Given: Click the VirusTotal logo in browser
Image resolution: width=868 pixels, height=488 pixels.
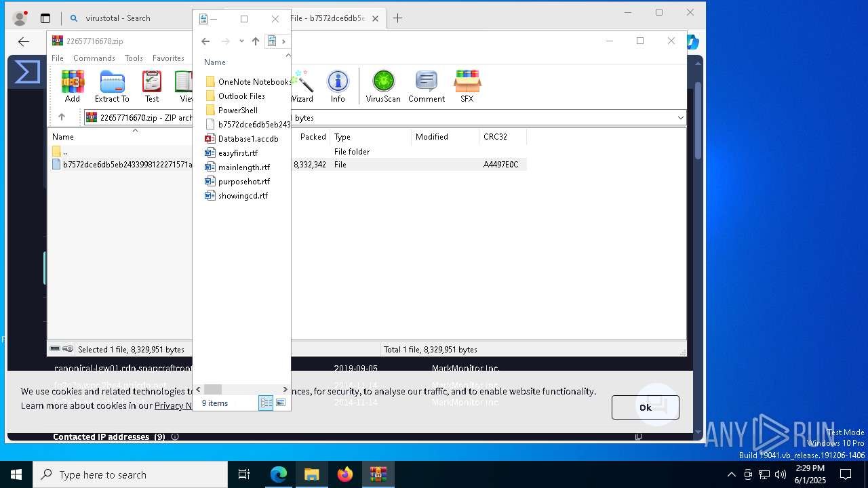Looking at the screenshot, I should click(27, 71).
